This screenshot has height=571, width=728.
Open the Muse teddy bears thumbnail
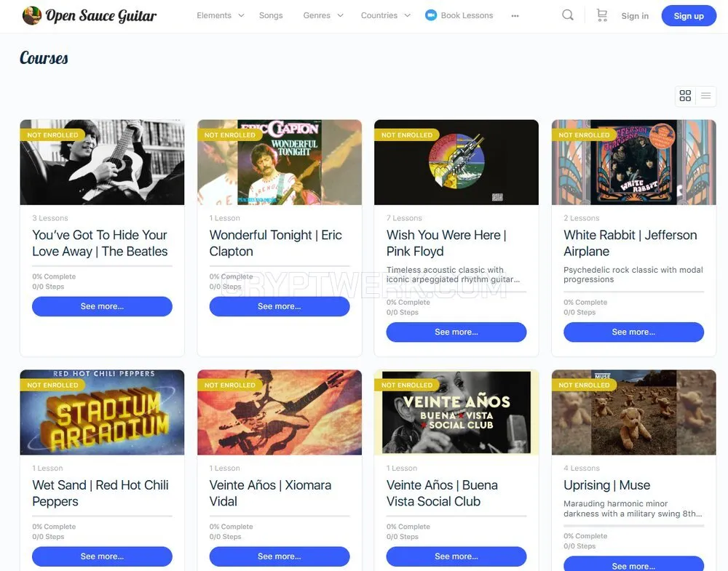[x=634, y=412]
